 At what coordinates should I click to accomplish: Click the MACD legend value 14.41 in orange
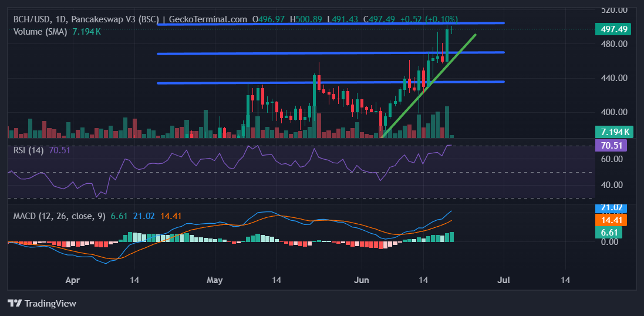(170, 216)
